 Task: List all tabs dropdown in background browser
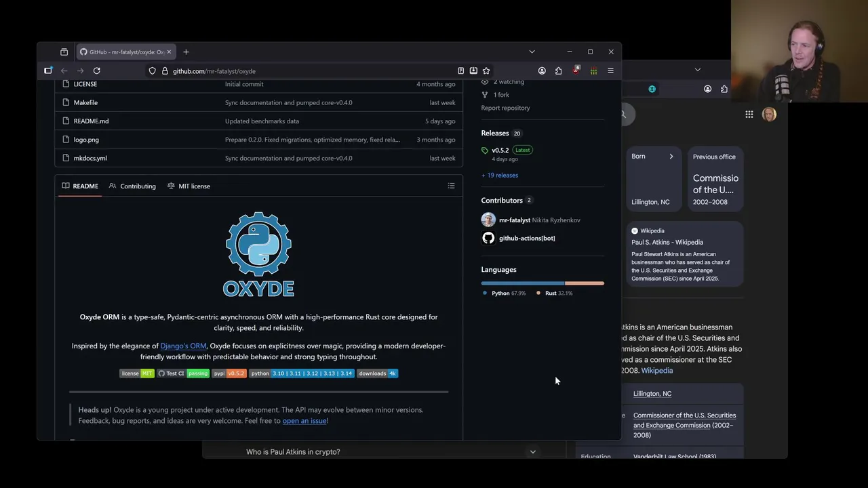697,69
